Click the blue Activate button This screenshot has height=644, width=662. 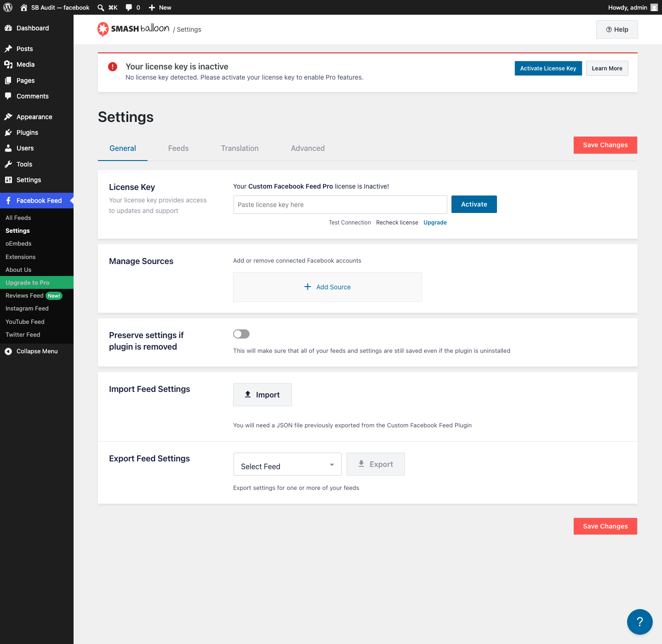point(474,204)
